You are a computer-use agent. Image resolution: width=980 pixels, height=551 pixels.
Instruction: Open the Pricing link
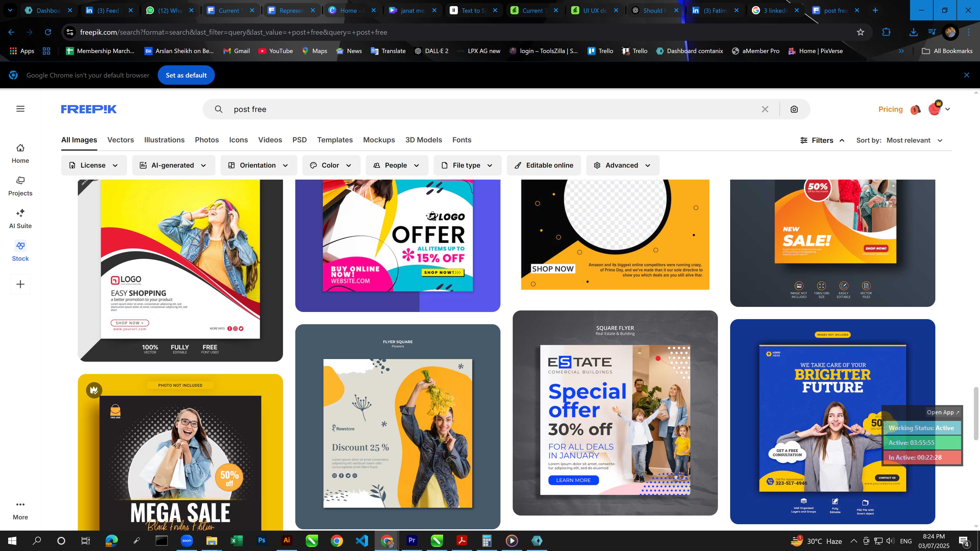pyautogui.click(x=890, y=109)
